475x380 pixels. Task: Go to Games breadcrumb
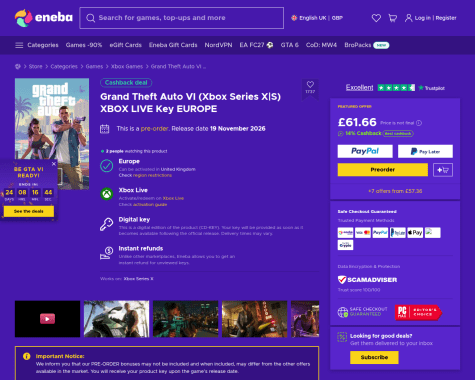click(x=94, y=66)
